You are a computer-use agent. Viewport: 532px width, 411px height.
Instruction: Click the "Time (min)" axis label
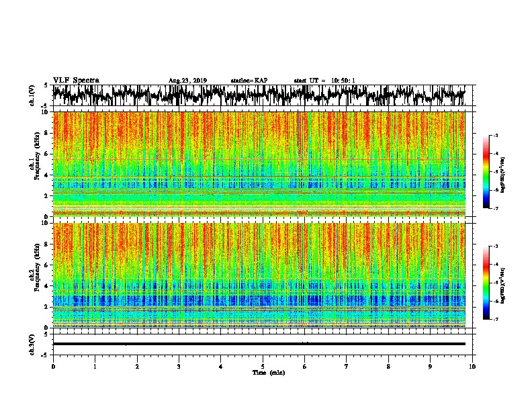tap(269, 373)
